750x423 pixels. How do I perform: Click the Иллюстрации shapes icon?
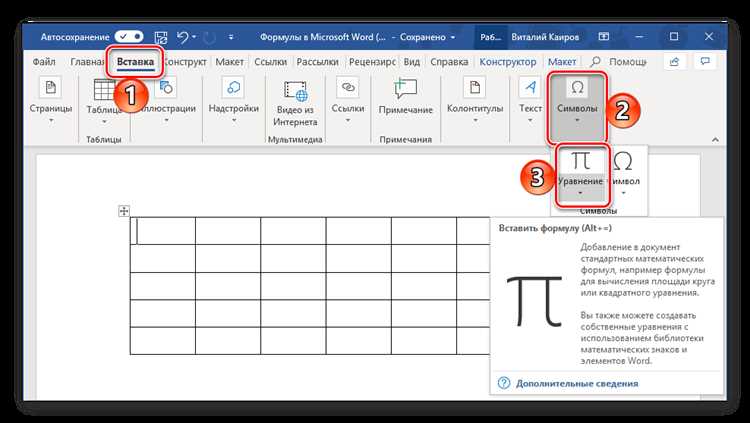click(x=166, y=88)
